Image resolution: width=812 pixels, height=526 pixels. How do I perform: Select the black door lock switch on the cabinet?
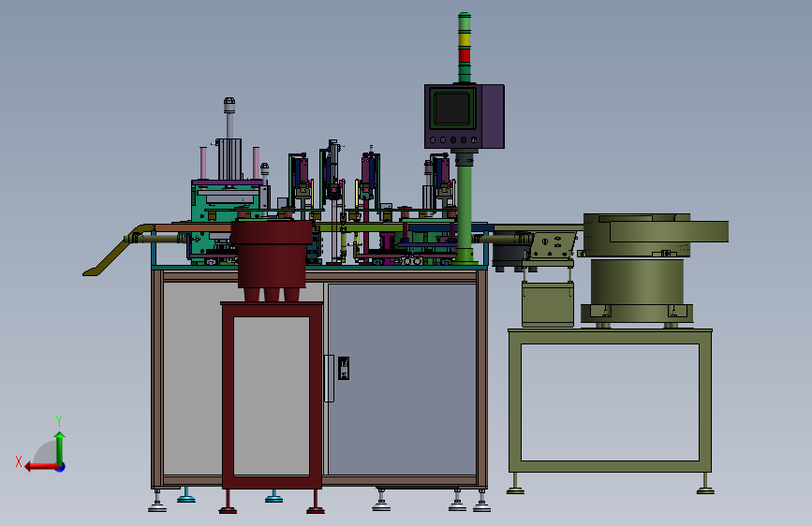(x=344, y=368)
